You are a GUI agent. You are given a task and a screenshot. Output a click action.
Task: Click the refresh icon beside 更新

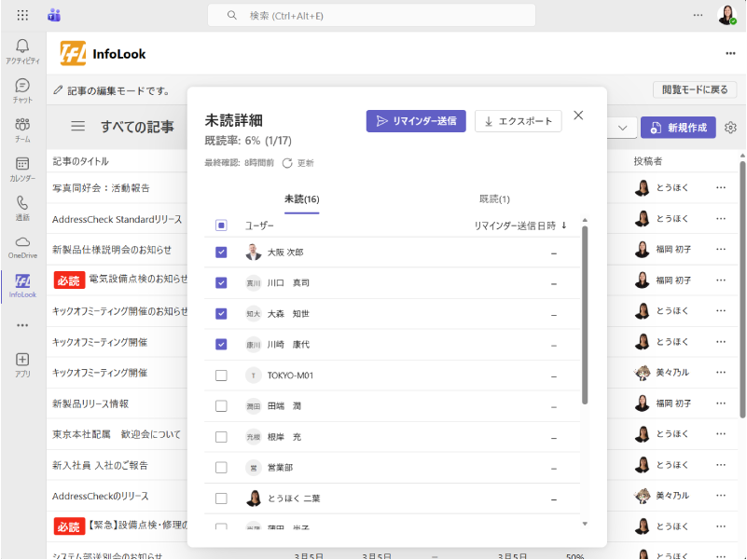287,163
